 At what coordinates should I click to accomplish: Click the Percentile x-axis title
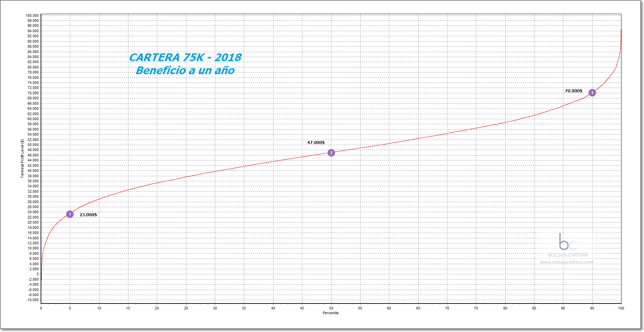pyautogui.click(x=331, y=313)
